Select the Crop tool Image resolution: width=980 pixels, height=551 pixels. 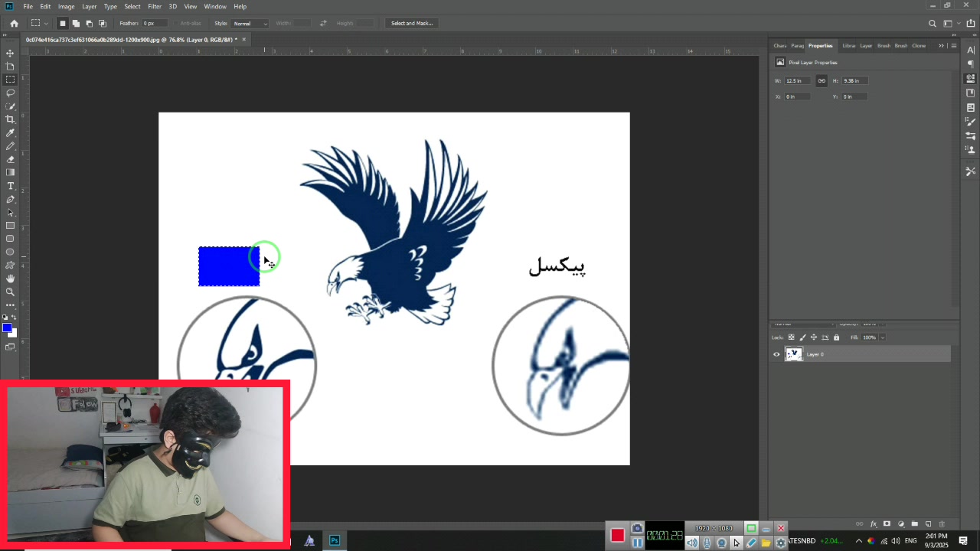coord(10,119)
